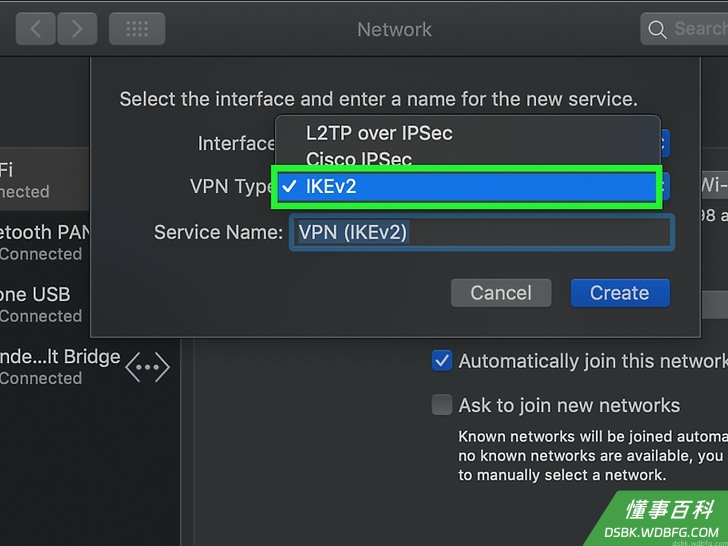Enable Ask to join new networks
This screenshot has width=728, height=546.
[x=442, y=405]
